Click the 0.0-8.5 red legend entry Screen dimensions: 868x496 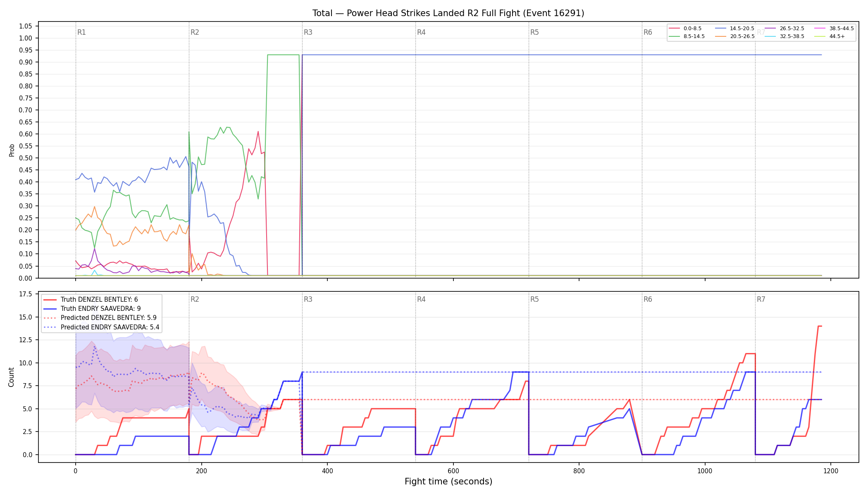[685, 29]
